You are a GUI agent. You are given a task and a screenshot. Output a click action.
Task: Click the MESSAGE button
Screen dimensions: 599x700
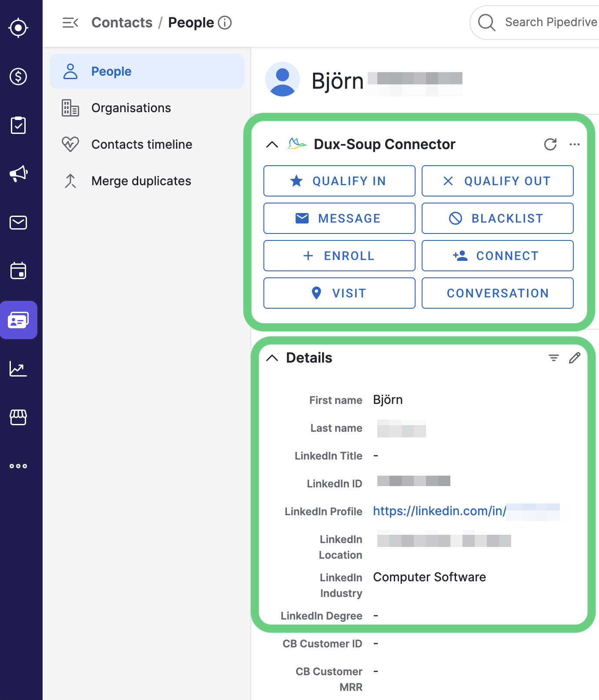click(x=339, y=218)
